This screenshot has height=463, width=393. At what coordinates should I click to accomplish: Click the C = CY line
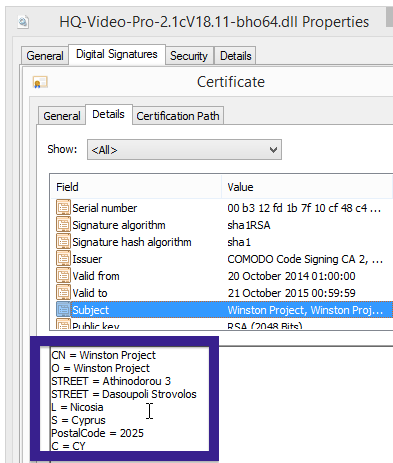click(x=68, y=446)
